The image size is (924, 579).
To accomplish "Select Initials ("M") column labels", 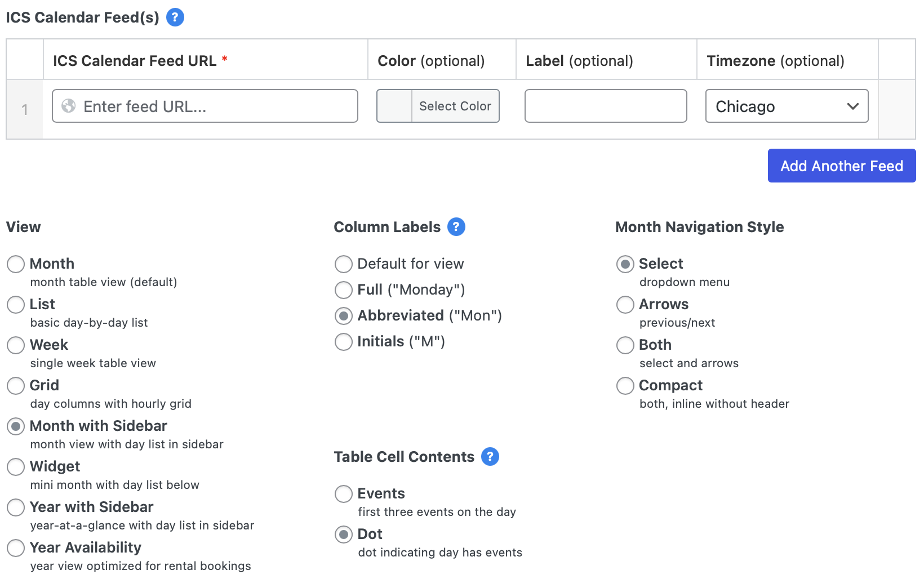I will tap(344, 342).
